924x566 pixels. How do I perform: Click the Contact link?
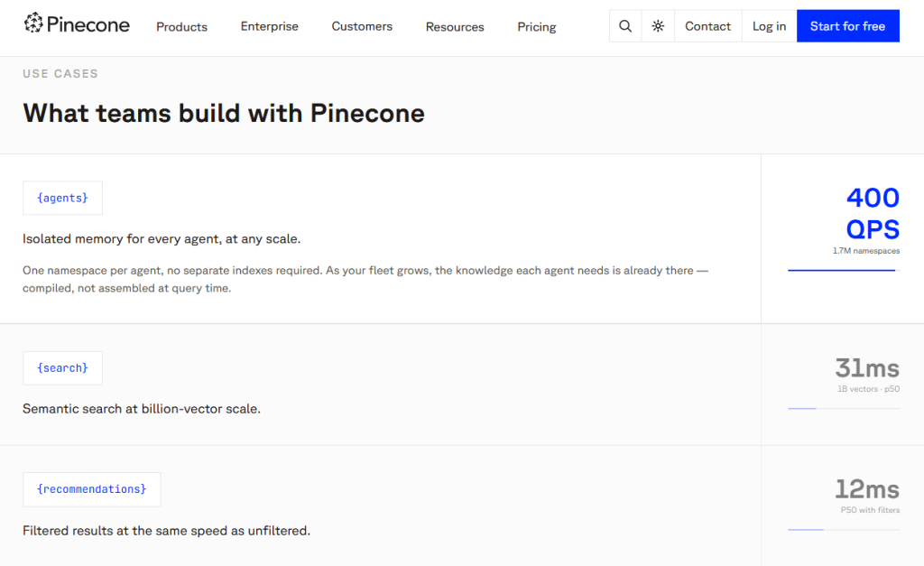[707, 26]
